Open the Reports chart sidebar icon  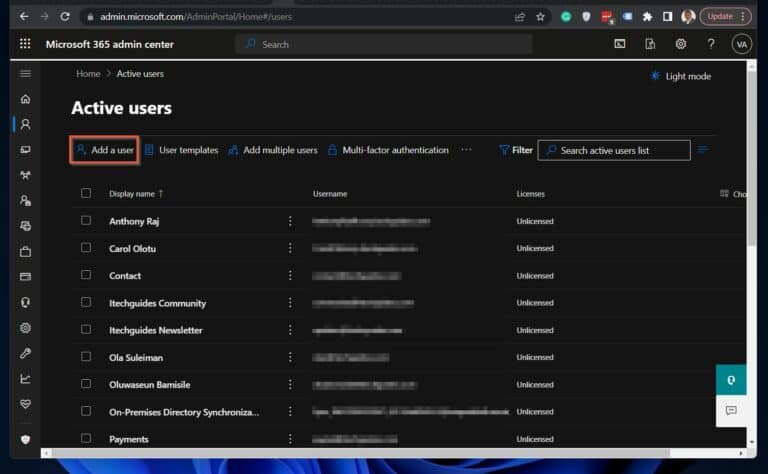coord(25,379)
